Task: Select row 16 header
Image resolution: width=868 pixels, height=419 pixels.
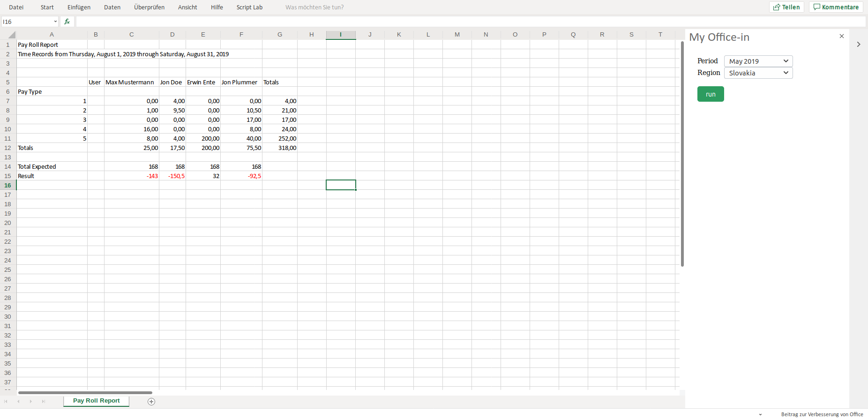Action: (x=8, y=185)
